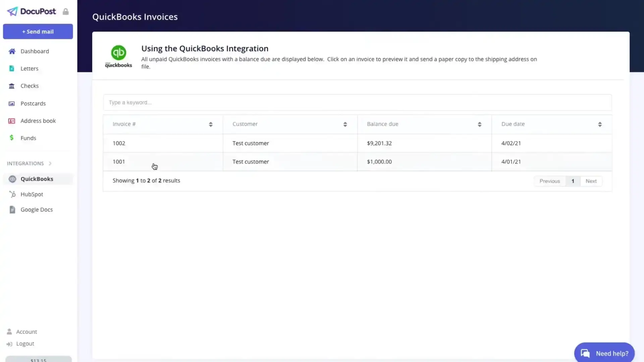Viewport: 644px width, 362px height.
Task: Click the Send mail button
Action: coord(38,32)
